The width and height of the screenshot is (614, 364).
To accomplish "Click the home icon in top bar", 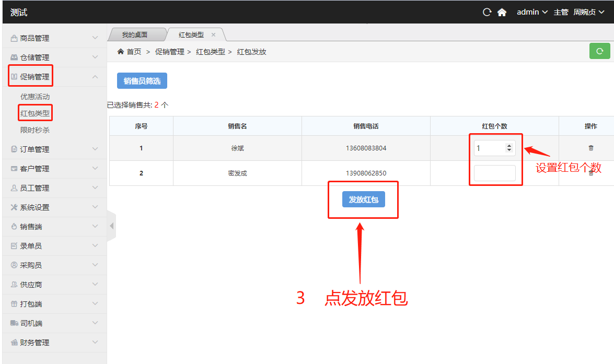I will (502, 12).
